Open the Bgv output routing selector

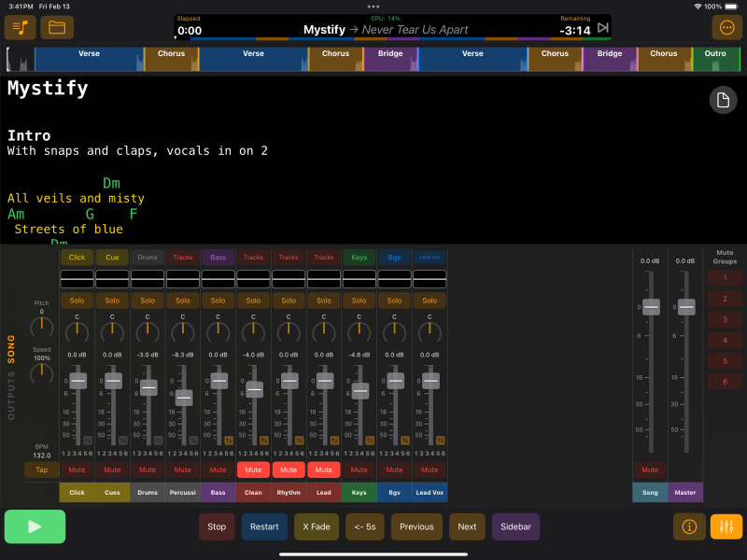(x=394, y=257)
